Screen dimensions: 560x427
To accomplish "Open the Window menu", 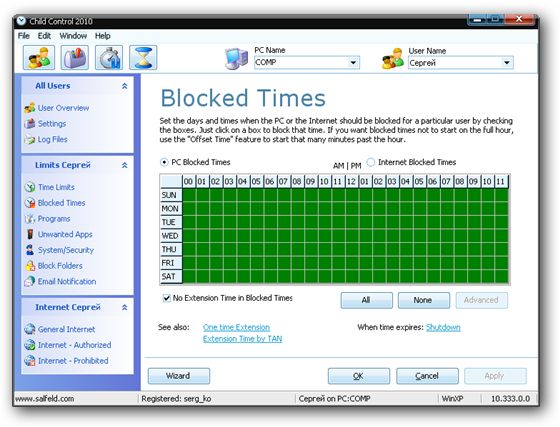I will point(73,36).
